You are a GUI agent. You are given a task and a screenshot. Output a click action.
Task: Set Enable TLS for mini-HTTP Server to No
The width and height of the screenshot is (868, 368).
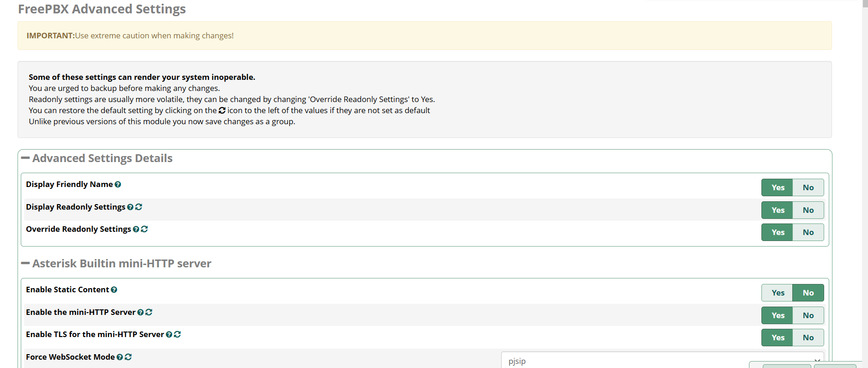[x=808, y=338]
